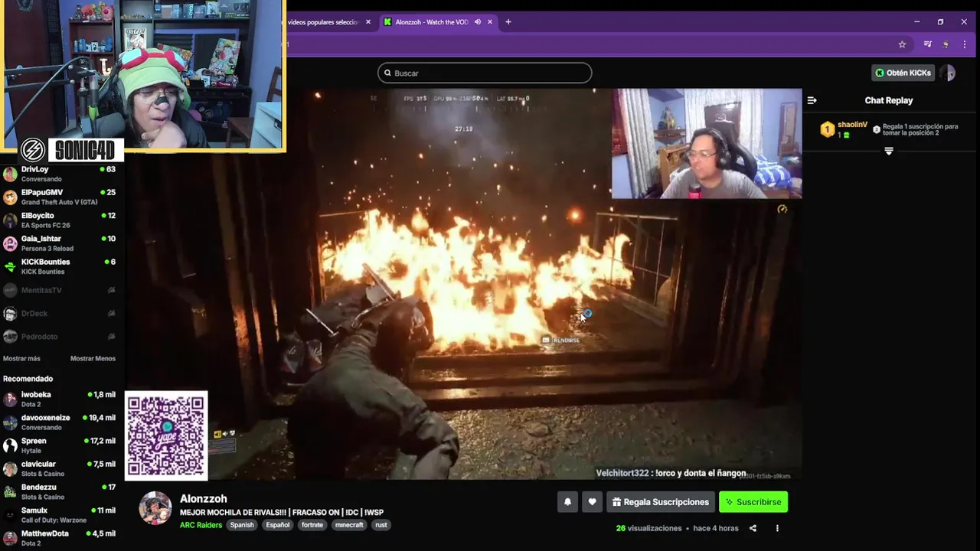Restore down the browser window
980x551 pixels.
pos(940,21)
